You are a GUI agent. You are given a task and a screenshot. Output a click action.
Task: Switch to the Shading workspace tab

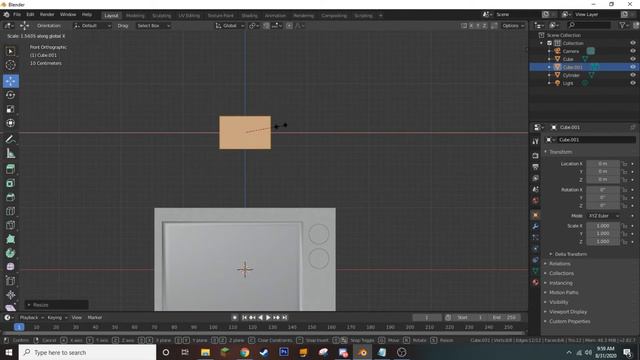click(x=249, y=16)
